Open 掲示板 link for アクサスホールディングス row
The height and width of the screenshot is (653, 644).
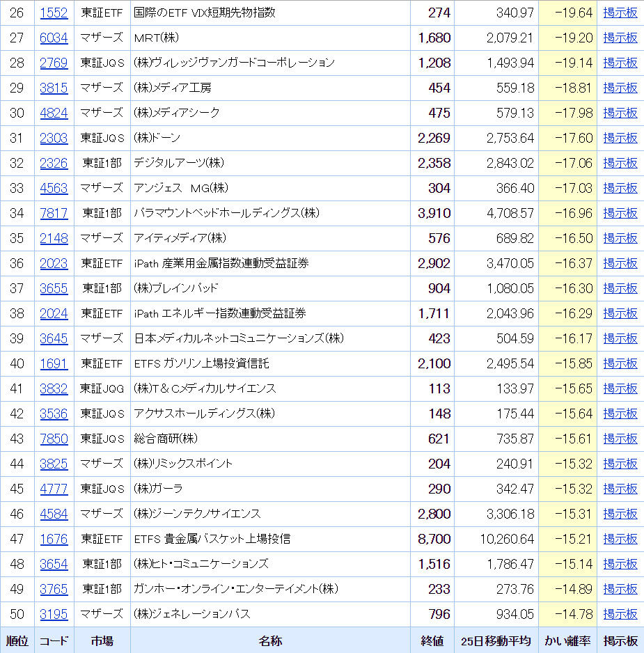click(x=620, y=414)
